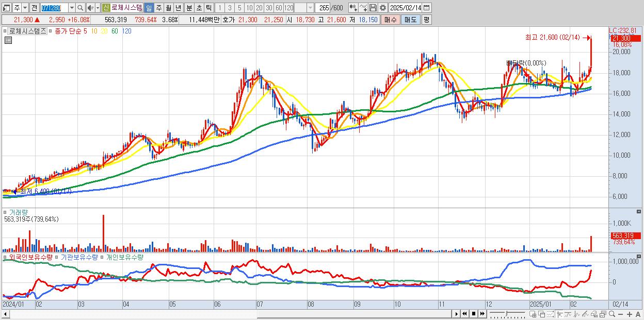Click the chart window icon at bottom
The height and width of the screenshot is (320, 644).
[x=603, y=314]
